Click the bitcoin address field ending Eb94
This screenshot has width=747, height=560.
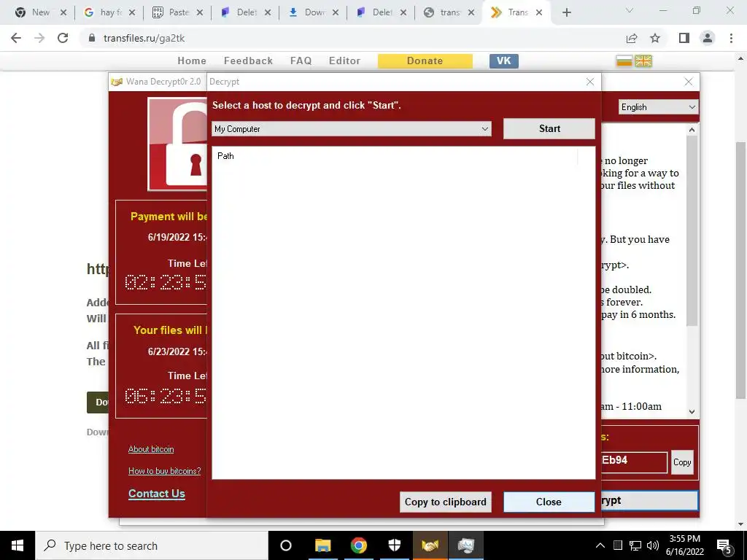tap(634, 461)
